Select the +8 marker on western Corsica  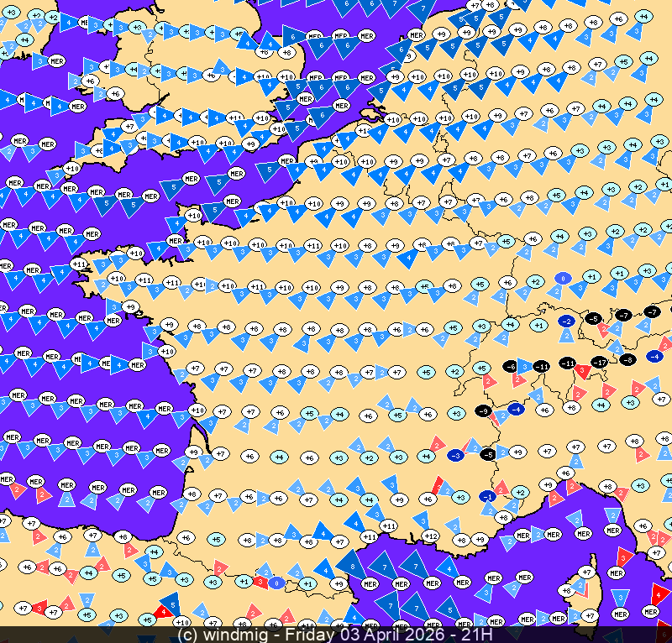coord(566,591)
